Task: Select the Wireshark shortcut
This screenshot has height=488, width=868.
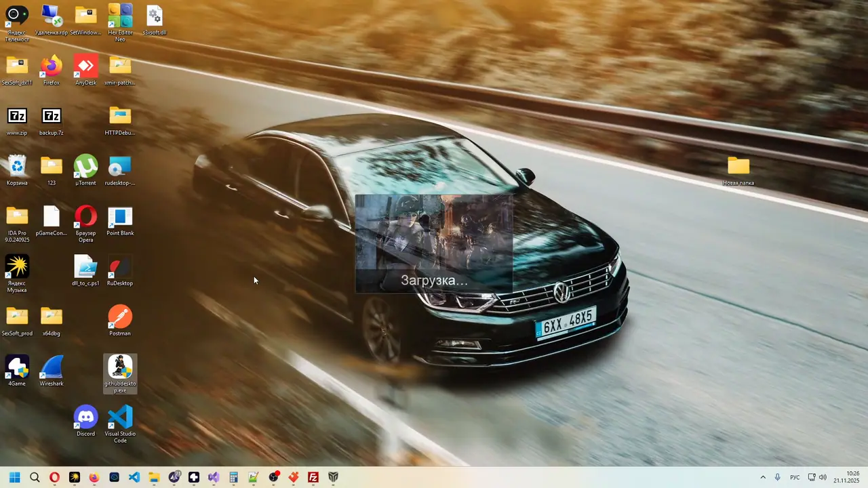Action: (52, 371)
